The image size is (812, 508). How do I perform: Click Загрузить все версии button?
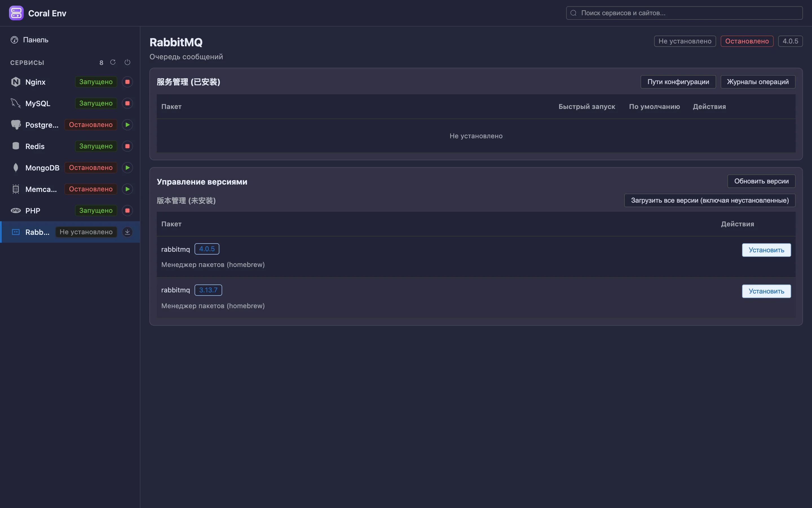click(x=710, y=200)
